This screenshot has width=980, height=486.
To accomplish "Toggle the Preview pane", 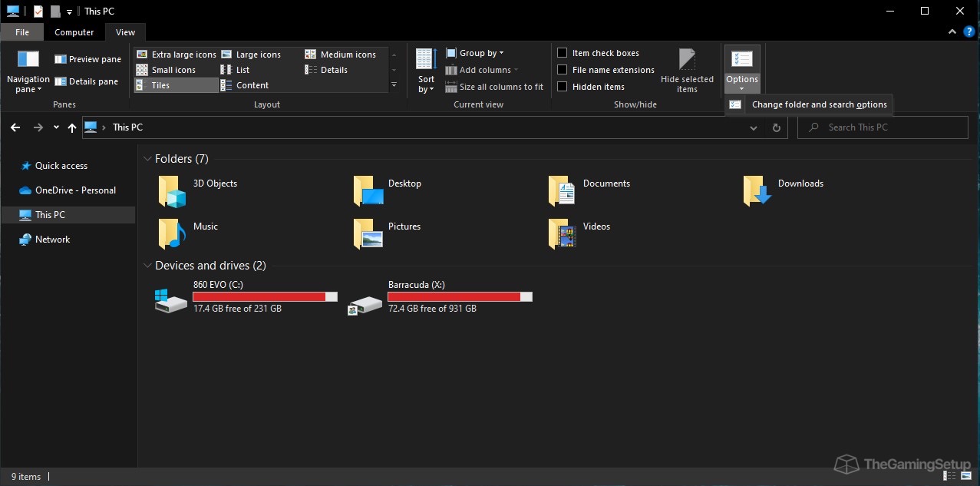I will click(87, 59).
